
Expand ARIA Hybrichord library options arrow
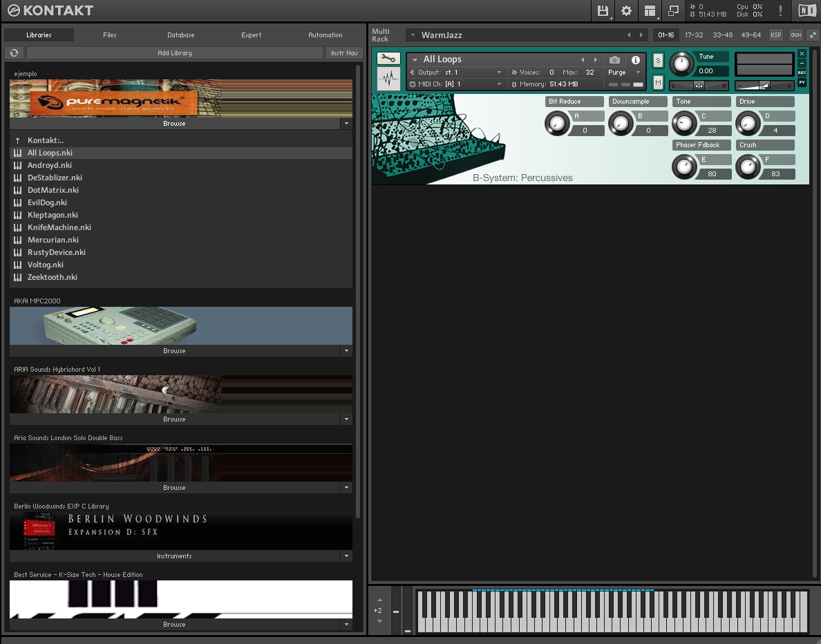(x=346, y=419)
